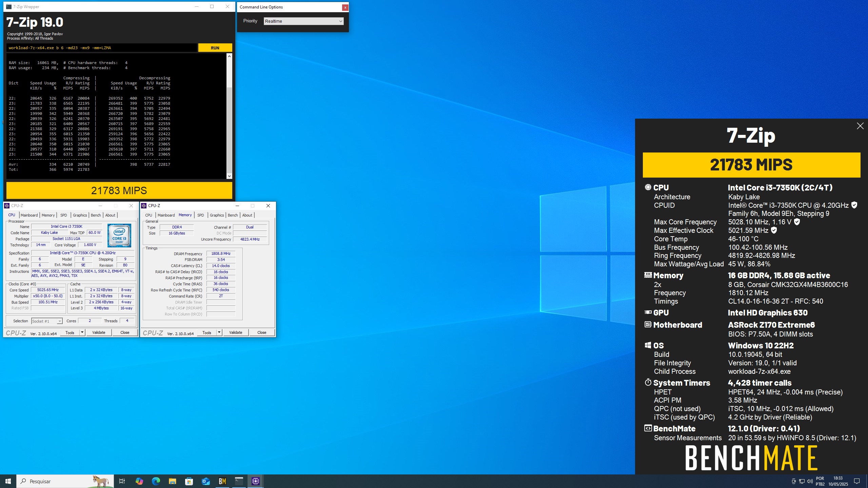
Task: Click the 7-Zip Wrapper title bar icon
Action: click(9, 7)
